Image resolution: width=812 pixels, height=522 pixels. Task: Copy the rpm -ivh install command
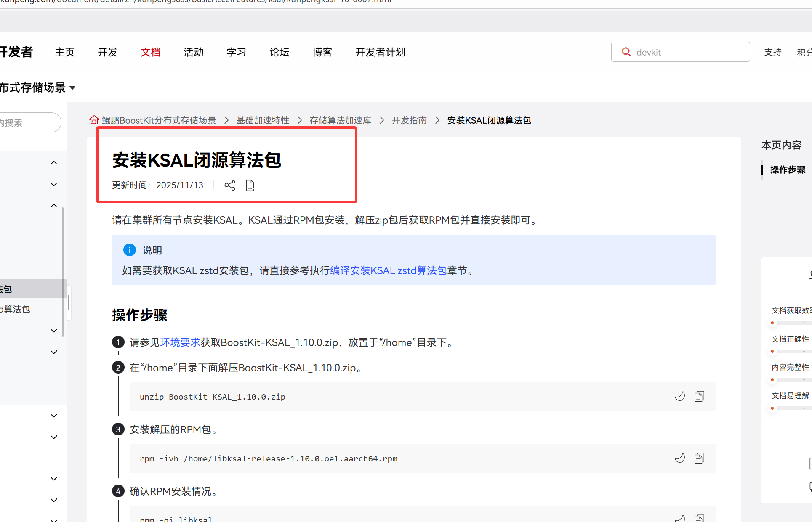699,458
